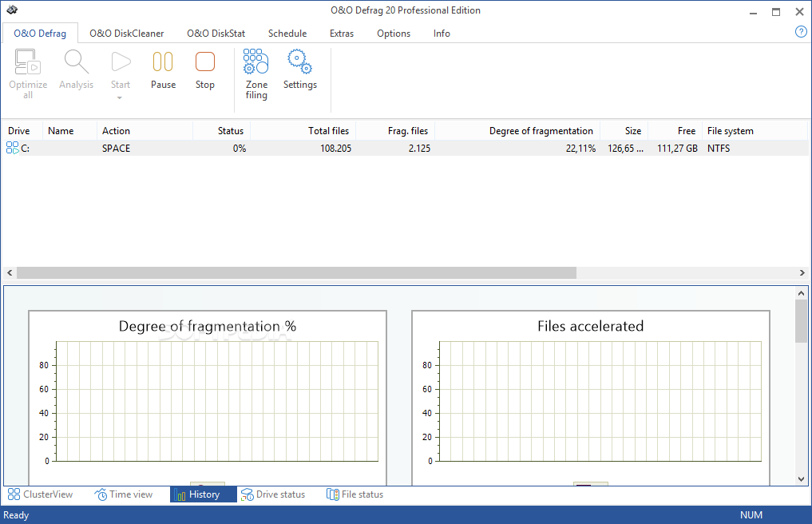This screenshot has width=812, height=524.
Task: Switch to Drive status tab
Action: pos(273,494)
